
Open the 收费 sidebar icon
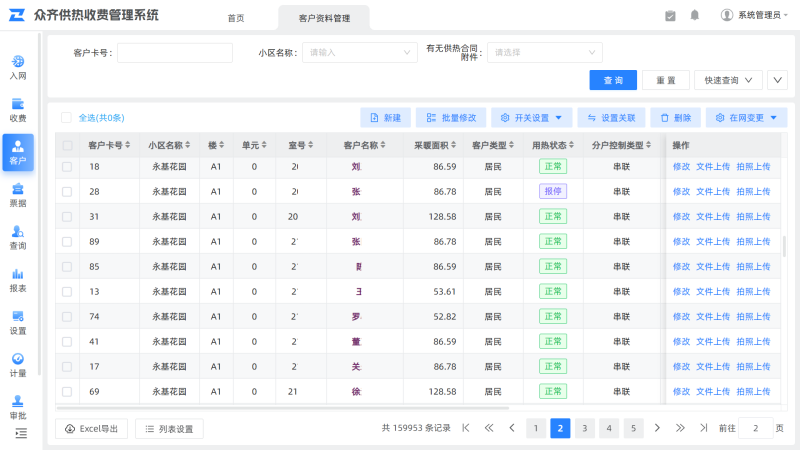18,110
